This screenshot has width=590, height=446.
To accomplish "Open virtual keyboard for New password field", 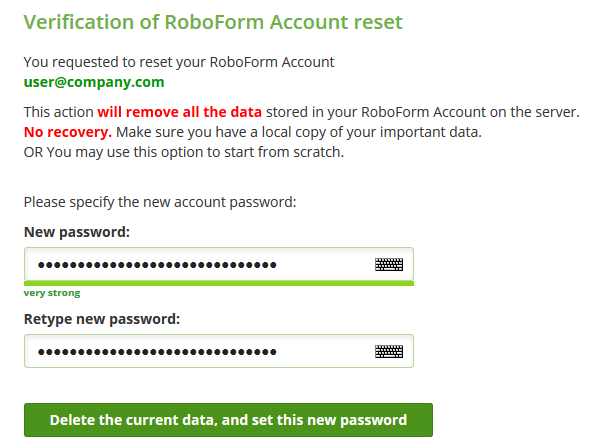I will (x=389, y=265).
